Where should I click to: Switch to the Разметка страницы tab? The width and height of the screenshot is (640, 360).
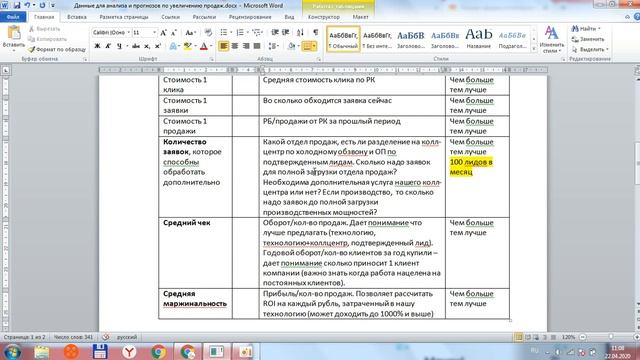(124, 17)
